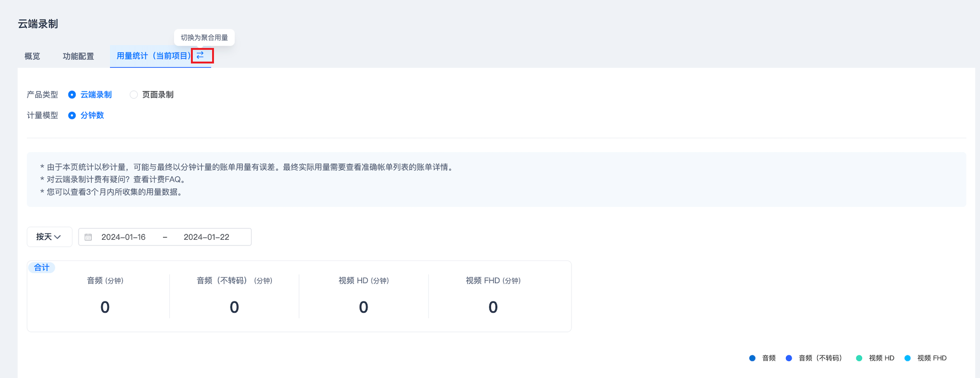Image resolution: width=980 pixels, height=378 pixels.
Task: Toggle the 音频 legend dot in chart
Action: tap(752, 358)
